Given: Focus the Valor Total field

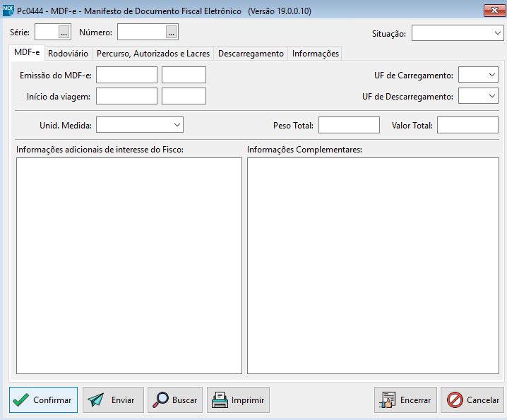Looking at the screenshot, I should tap(467, 125).
